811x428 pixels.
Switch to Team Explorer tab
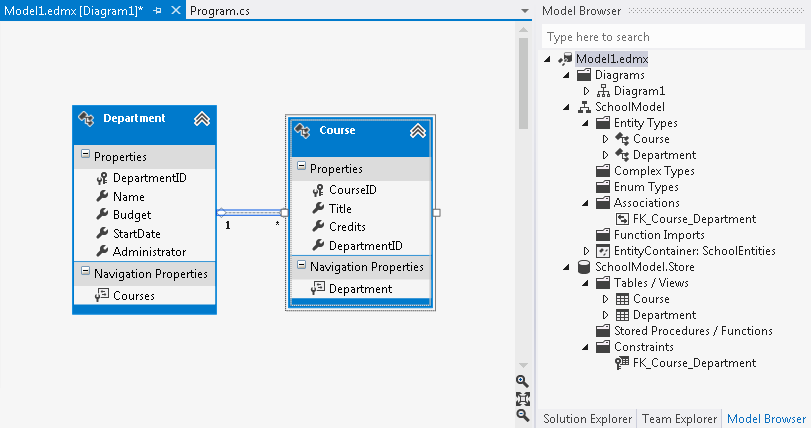680,419
